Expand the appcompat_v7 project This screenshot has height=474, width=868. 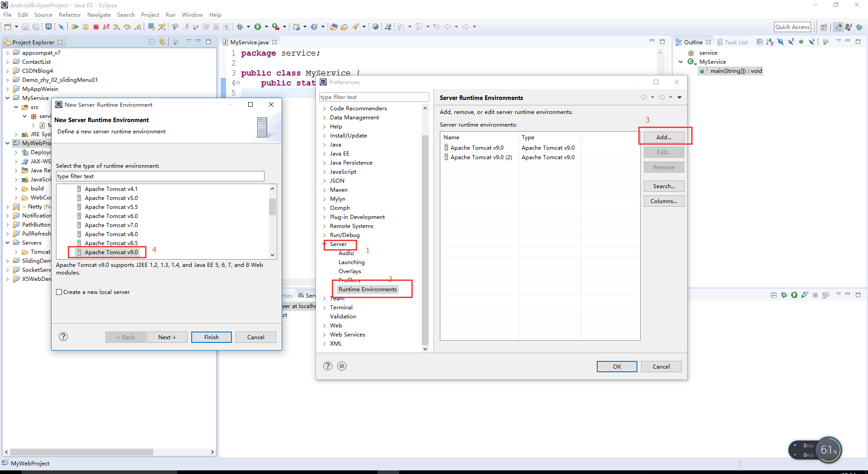coord(7,53)
